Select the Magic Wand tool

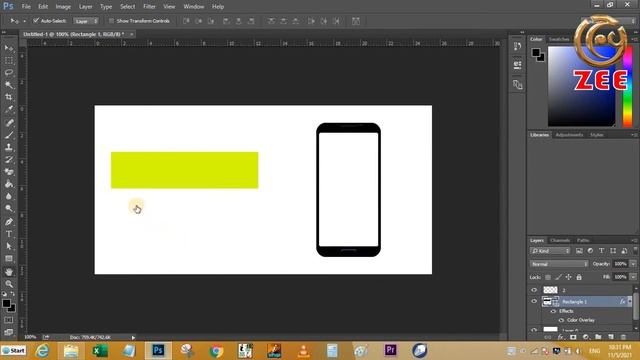pos(9,85)
